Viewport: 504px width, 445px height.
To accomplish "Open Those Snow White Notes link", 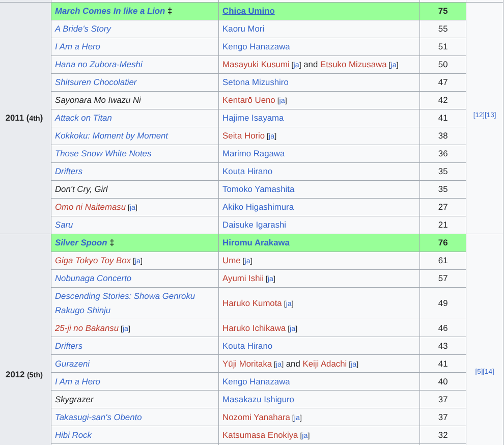I will click(103, 154).
